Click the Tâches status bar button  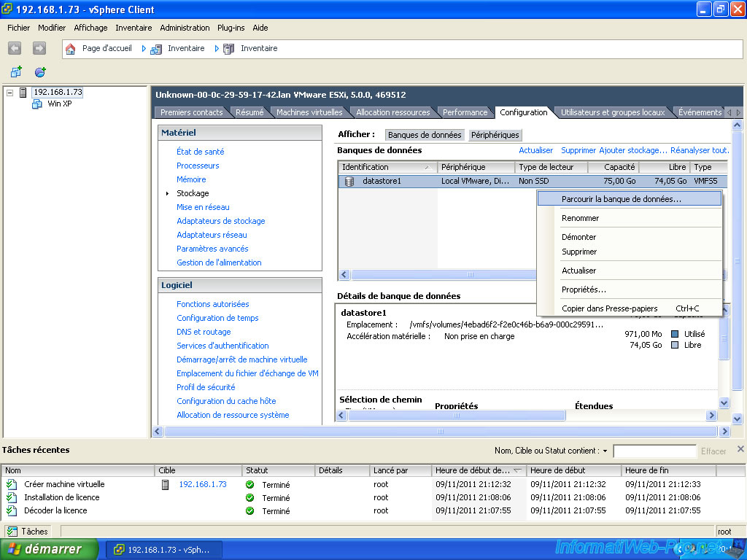pos(28,532)
